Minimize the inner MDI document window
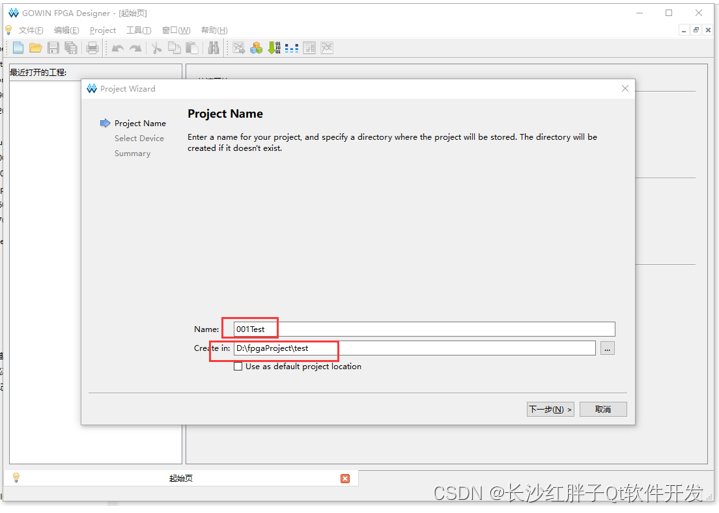 (684, 30)
